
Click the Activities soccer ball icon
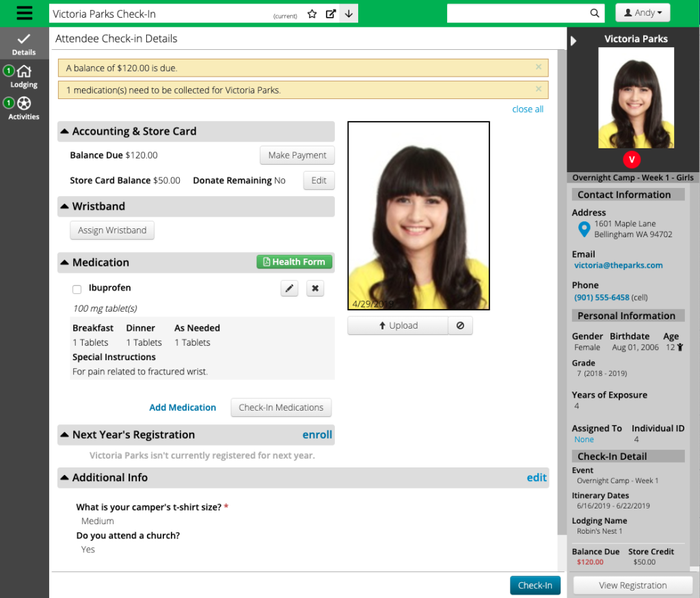pyautogui.click(x=24, y=103)
